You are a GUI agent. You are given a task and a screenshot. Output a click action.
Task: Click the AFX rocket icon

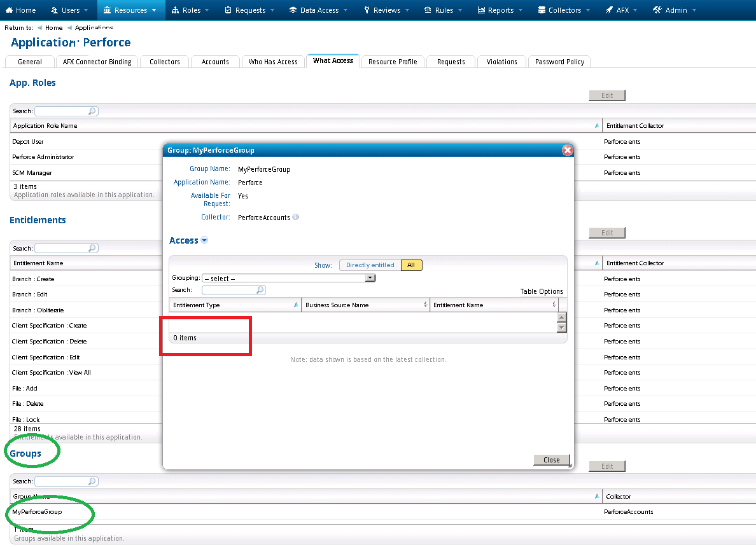[x=609, y=10]
